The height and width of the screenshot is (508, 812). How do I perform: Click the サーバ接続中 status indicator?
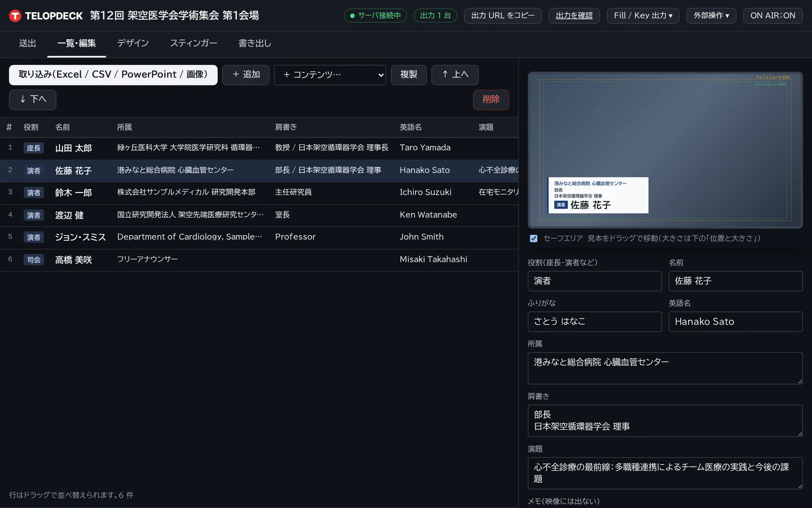(x=376, y=16)
